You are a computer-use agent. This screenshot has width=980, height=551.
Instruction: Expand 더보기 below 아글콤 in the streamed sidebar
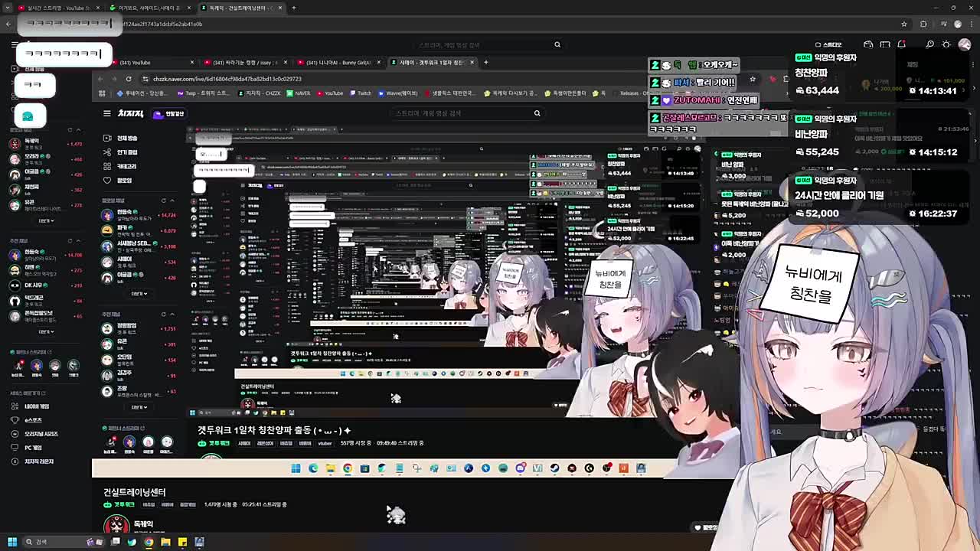(139, 293)
